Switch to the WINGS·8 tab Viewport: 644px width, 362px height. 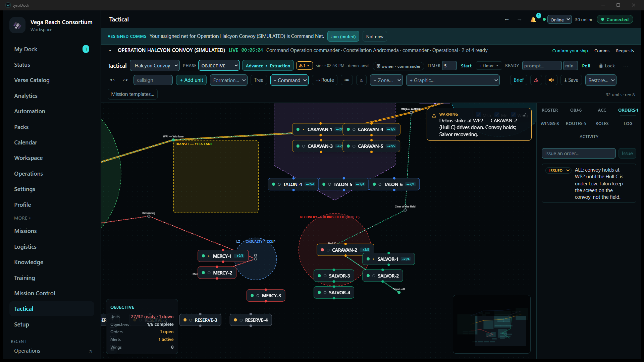pyautogui.click(x=550, y=124)
